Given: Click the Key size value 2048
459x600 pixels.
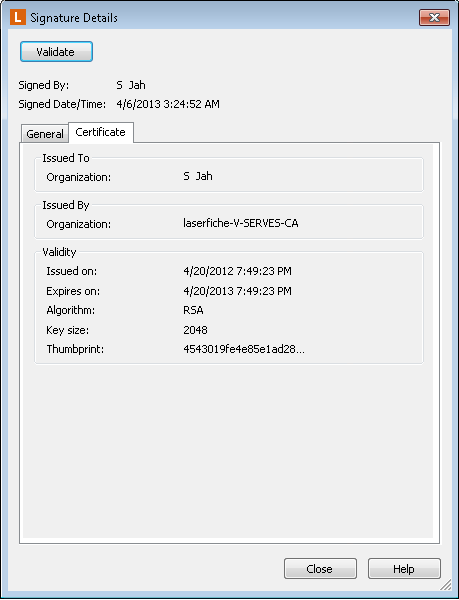Looking at the screenshot, I should coord(195,330).
